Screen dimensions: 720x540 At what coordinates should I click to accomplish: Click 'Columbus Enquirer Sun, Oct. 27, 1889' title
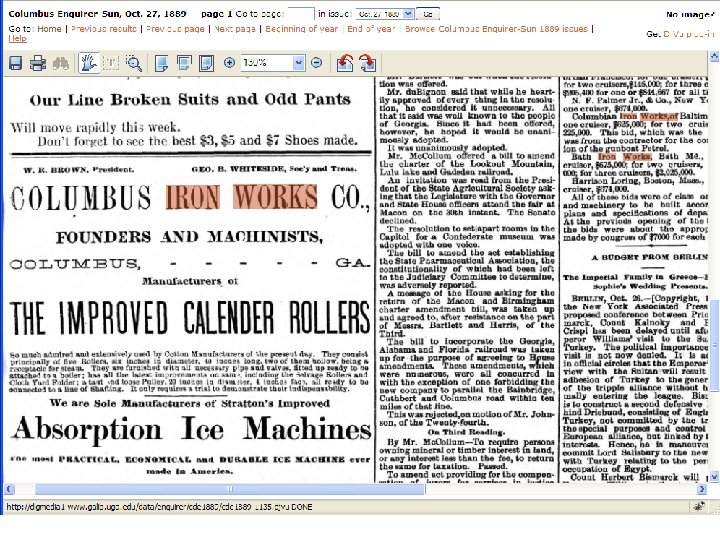tap(97, 14)
